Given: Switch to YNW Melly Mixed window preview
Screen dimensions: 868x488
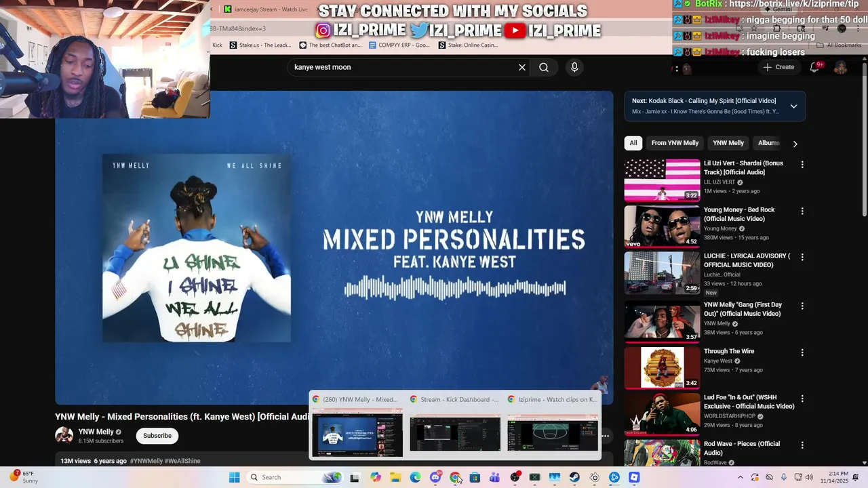Looking at the screenshot, I should coord(357,424).
